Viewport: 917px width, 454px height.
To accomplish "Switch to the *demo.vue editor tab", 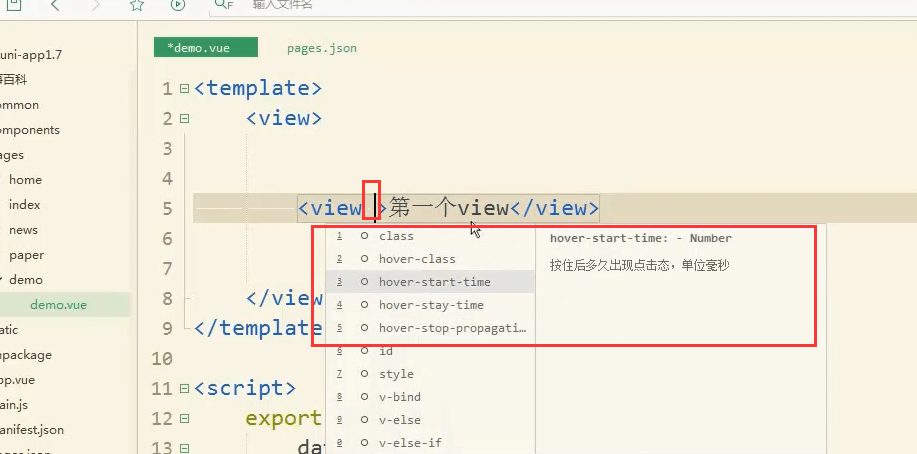I will [x=206, y=48].
